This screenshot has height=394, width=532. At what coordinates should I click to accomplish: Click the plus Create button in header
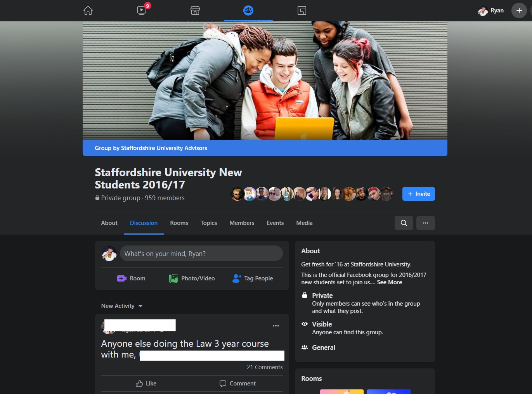click(519, 10)
